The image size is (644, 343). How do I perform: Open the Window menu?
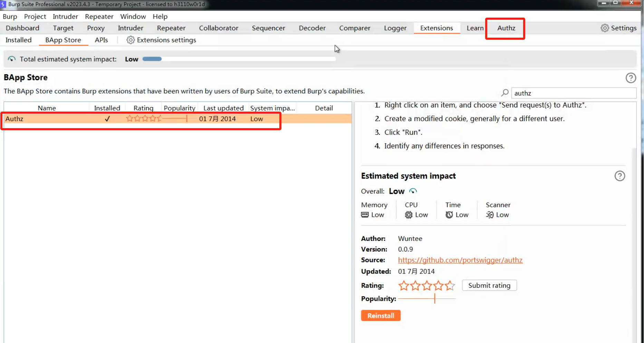pos(133,17)
